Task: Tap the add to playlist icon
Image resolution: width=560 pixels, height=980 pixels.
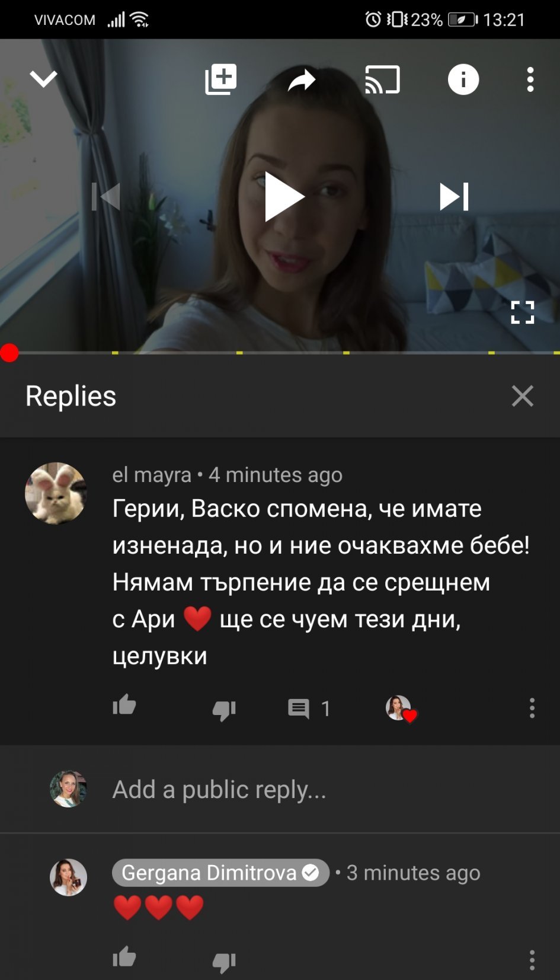Action: pos(220,79)
